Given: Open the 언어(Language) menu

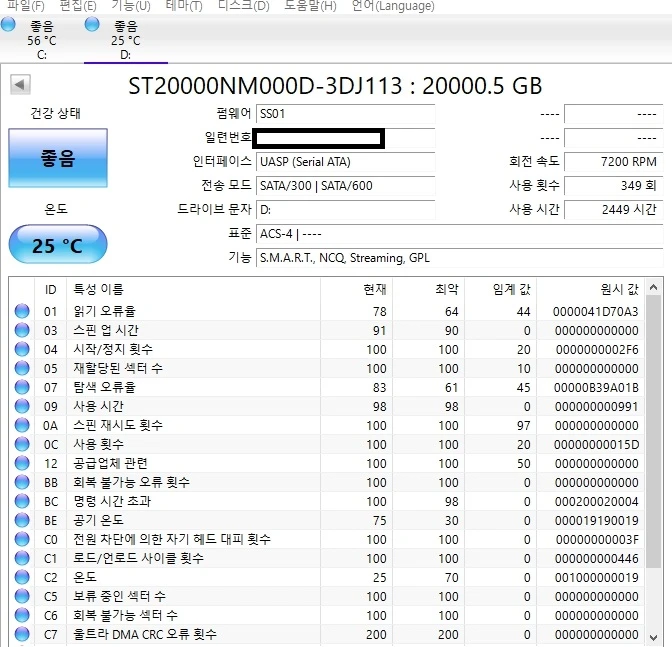Looking at the screenshot, I should pos(393,6).
